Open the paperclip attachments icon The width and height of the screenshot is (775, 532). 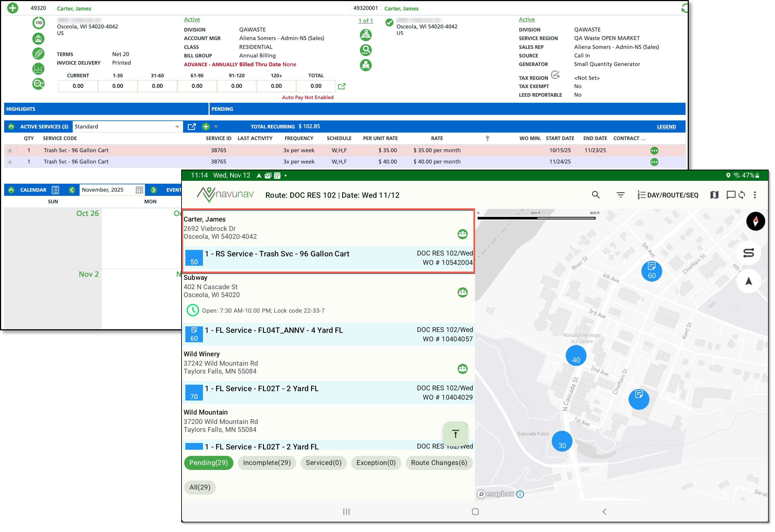(38, 53)
